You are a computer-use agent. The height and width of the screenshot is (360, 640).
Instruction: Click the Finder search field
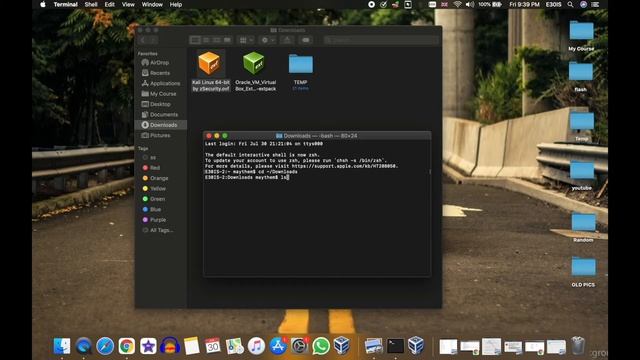[x=381, y=40]
